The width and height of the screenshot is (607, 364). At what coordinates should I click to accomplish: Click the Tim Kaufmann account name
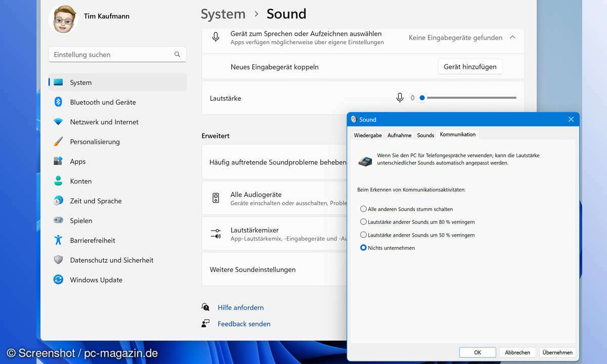(107, 16)
